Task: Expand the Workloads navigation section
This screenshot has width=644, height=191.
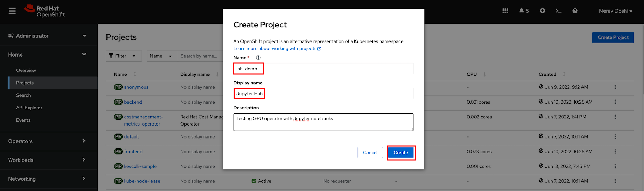Action: pyautogui.click(x=47, y=160)
